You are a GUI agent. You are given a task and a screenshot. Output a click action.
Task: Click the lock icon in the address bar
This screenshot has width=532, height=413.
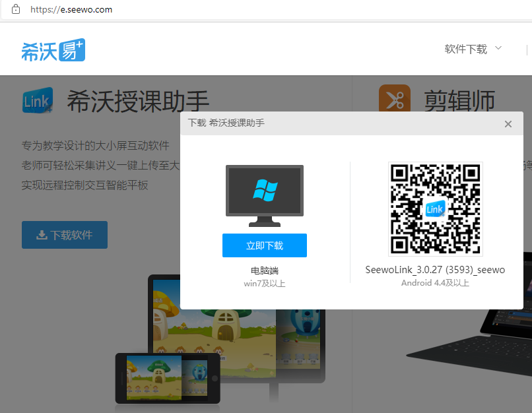tap(16, 9)
